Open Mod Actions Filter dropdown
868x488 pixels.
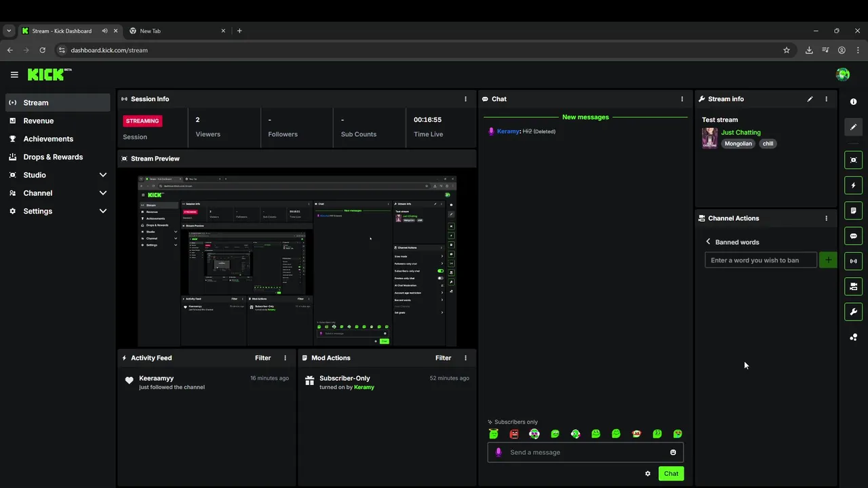[443, 358]
